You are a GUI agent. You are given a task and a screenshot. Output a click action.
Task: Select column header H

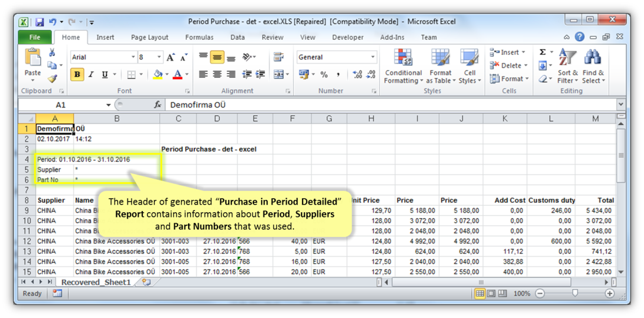tap(371, 119)
